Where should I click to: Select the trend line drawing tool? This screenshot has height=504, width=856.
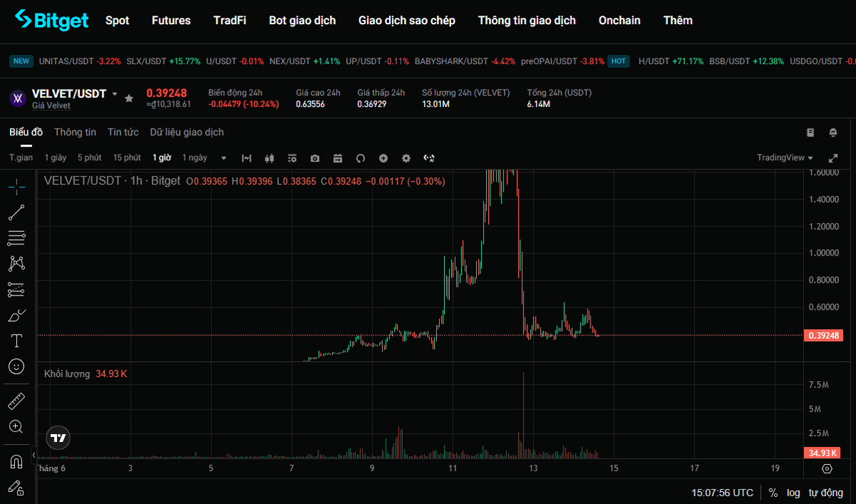16,213
